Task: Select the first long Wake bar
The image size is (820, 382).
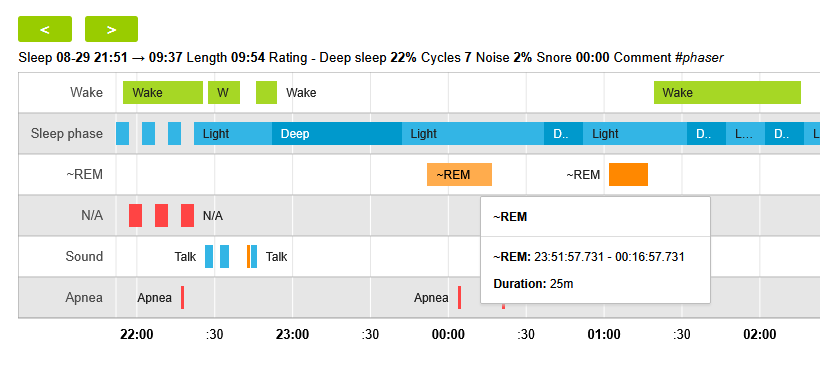Action: click(x=163, y=93)
